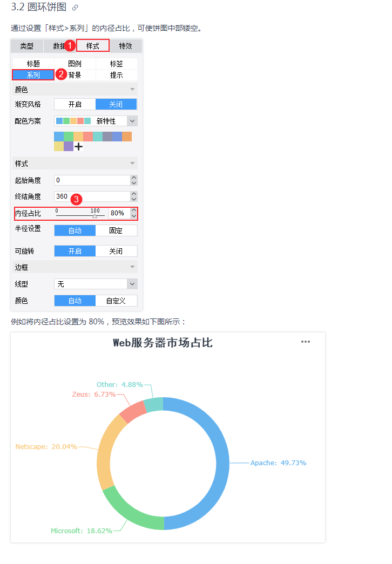Enable 可旋转 with 开启
The width and height of the screenshot is (392, 564).
(x=75, y=251)
